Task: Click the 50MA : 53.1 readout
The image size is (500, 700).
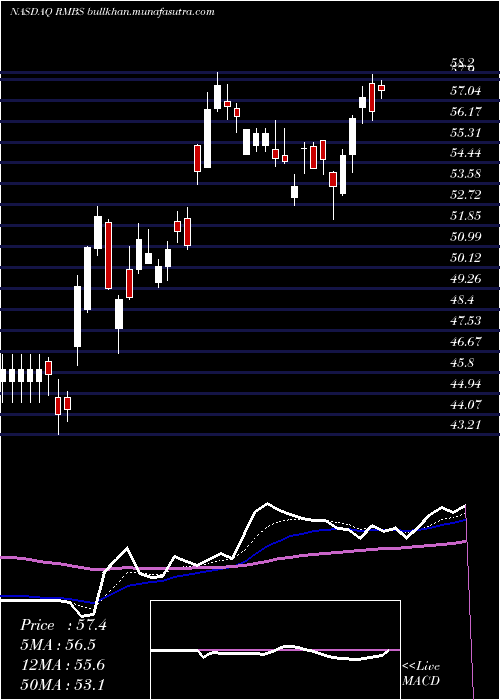Action: pyautogui.click(x=62, y=684)
